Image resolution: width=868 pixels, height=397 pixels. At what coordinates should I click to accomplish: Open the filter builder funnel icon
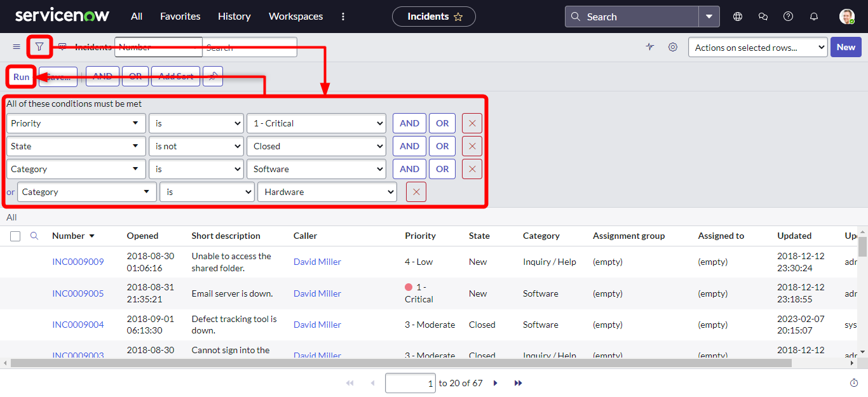pos(39,46)
